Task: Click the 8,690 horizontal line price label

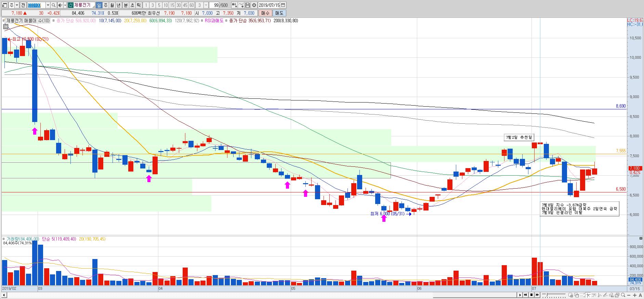Action: pos(620,106)
